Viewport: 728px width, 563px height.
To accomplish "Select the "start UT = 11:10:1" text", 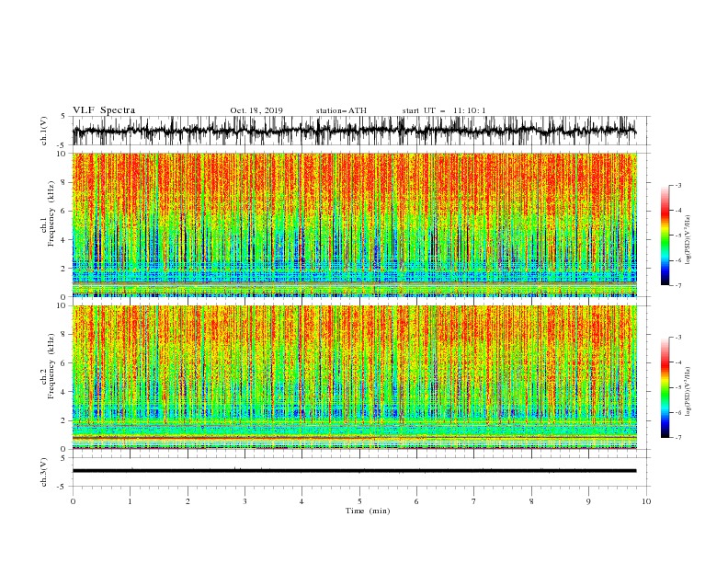I will (x=444, y=110).
